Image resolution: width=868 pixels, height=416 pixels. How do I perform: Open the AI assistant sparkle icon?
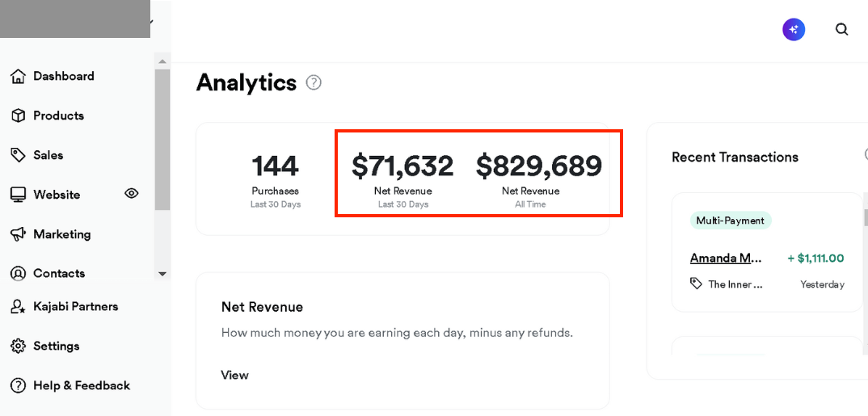point(794,30)
